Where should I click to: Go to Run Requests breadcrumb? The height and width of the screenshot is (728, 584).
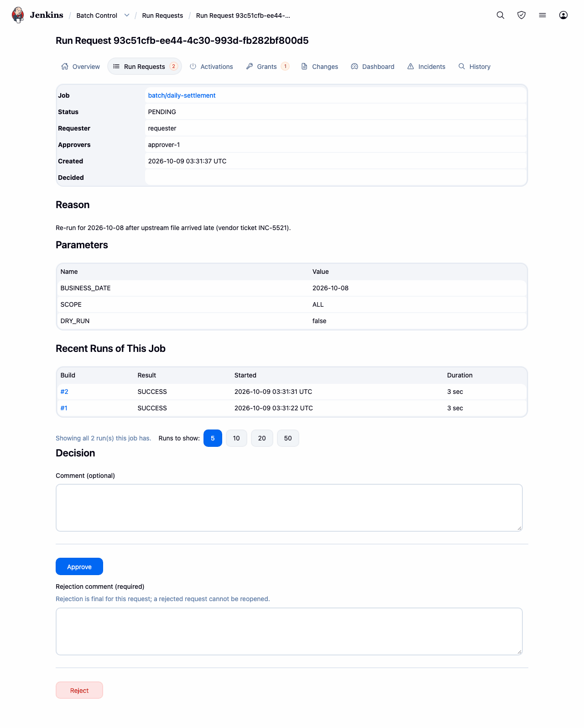click(x=162, y=16)
